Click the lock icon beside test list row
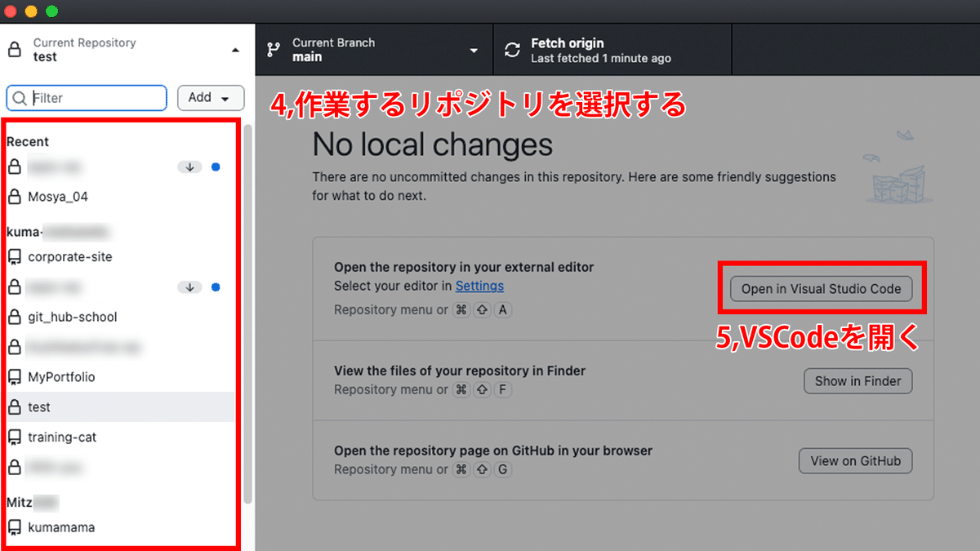The image size is (980, 551). point(14,407)
